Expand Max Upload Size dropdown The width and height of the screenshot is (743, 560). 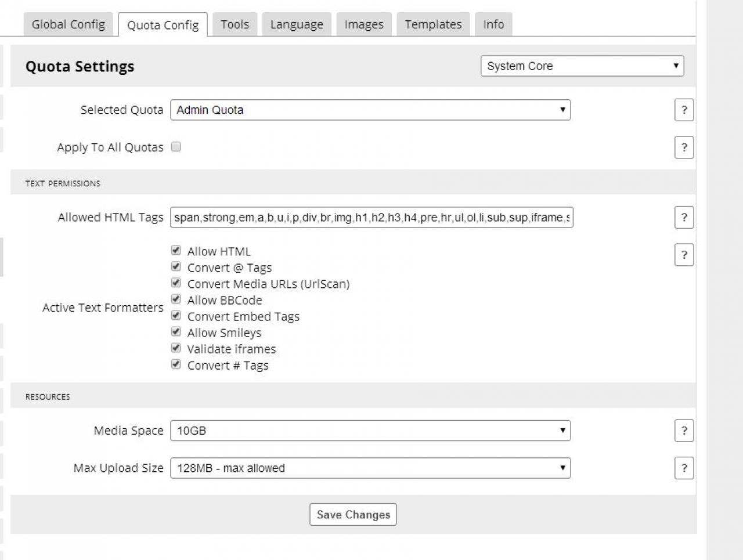click(x=370, y=468)
